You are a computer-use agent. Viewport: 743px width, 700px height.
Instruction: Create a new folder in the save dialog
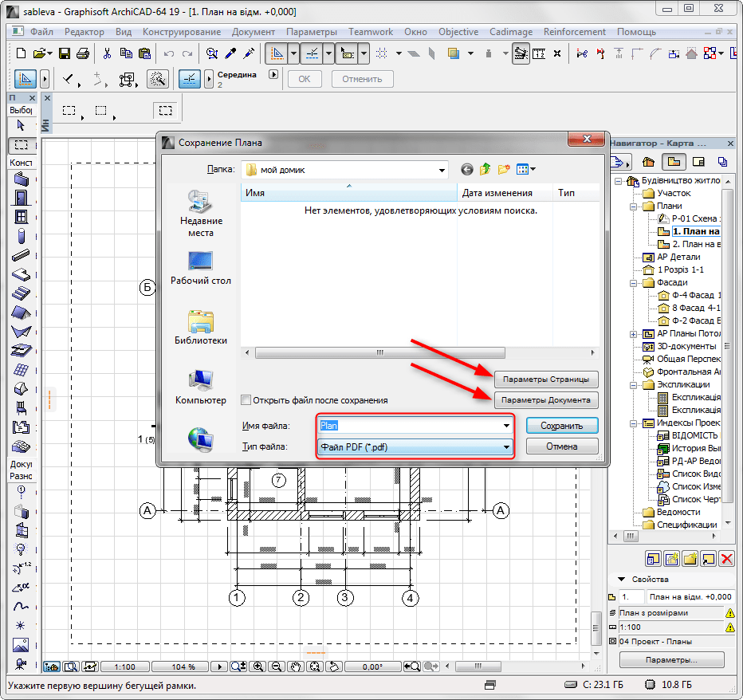coord(504,169)
